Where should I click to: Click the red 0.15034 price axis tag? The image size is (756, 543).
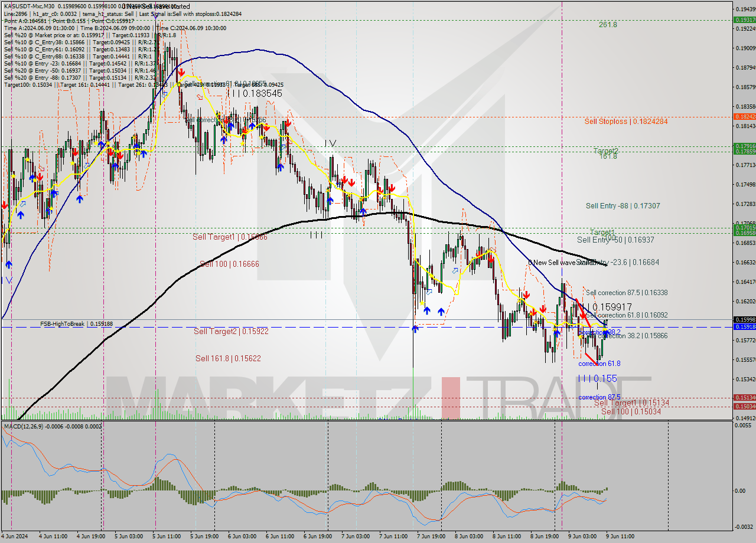point(744,406)
